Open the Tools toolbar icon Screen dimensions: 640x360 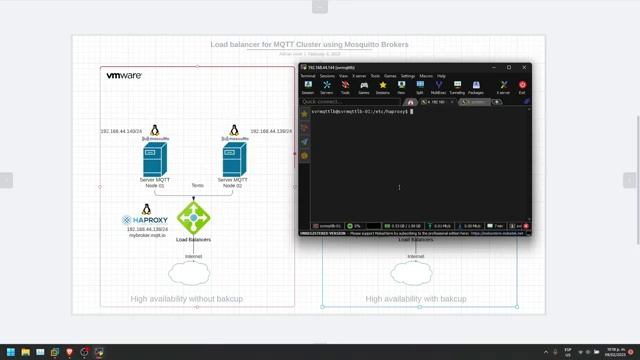pyautogui.click(x=345, y=87)
